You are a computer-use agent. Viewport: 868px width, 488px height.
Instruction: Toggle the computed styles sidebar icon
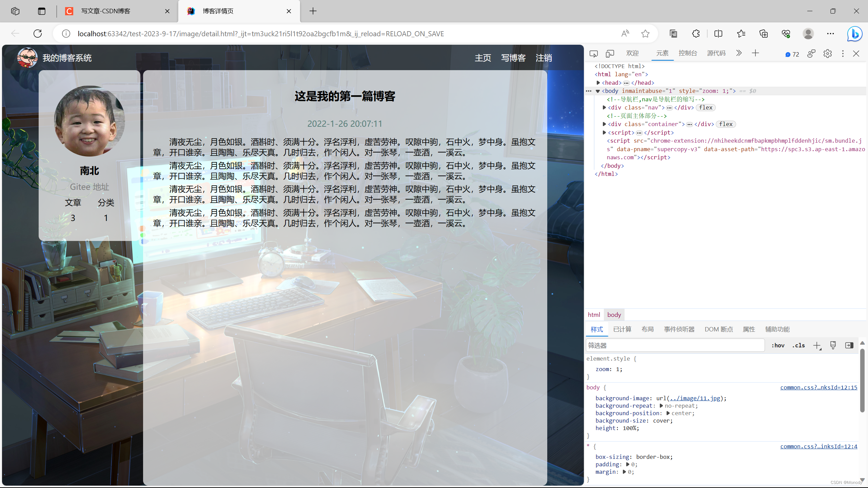[849, 345]
